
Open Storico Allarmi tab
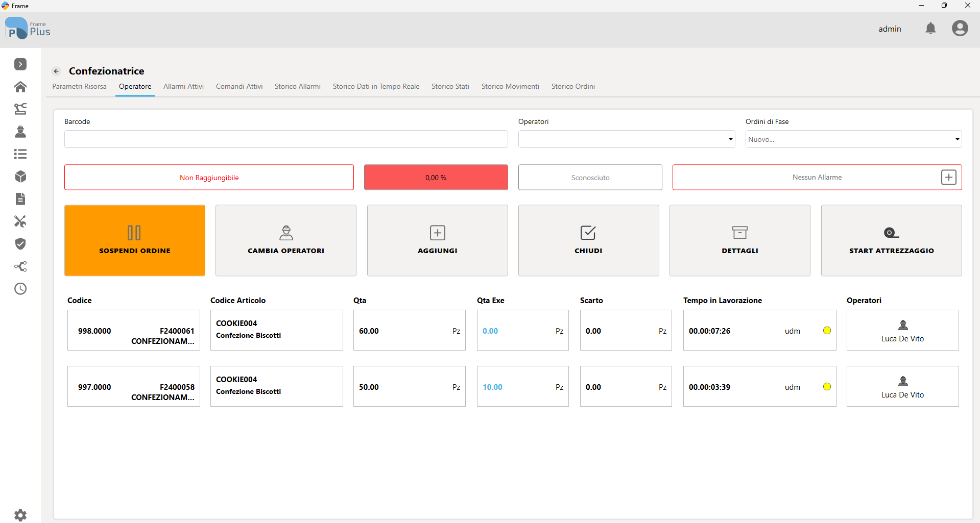click(x=298, y=86)
